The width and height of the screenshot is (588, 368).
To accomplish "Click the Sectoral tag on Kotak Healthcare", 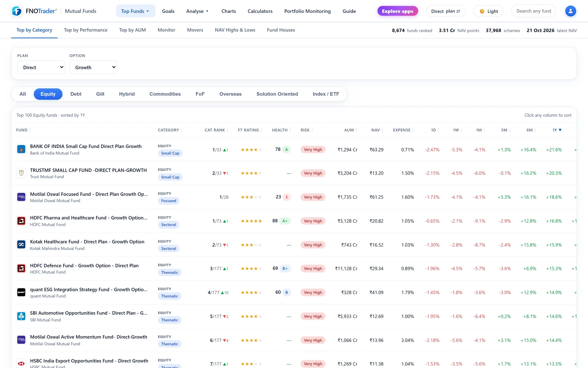I will click(x=168, y=249).
